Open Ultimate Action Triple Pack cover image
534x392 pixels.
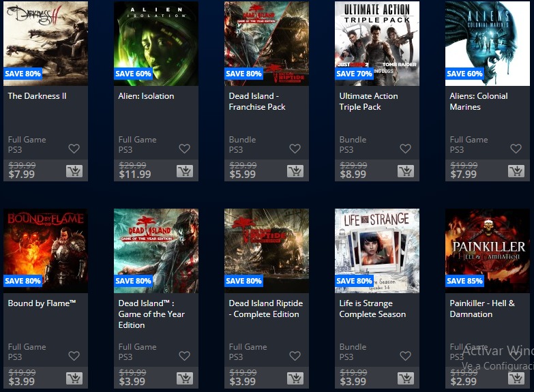pyautogui.click(x=377, y=44)
